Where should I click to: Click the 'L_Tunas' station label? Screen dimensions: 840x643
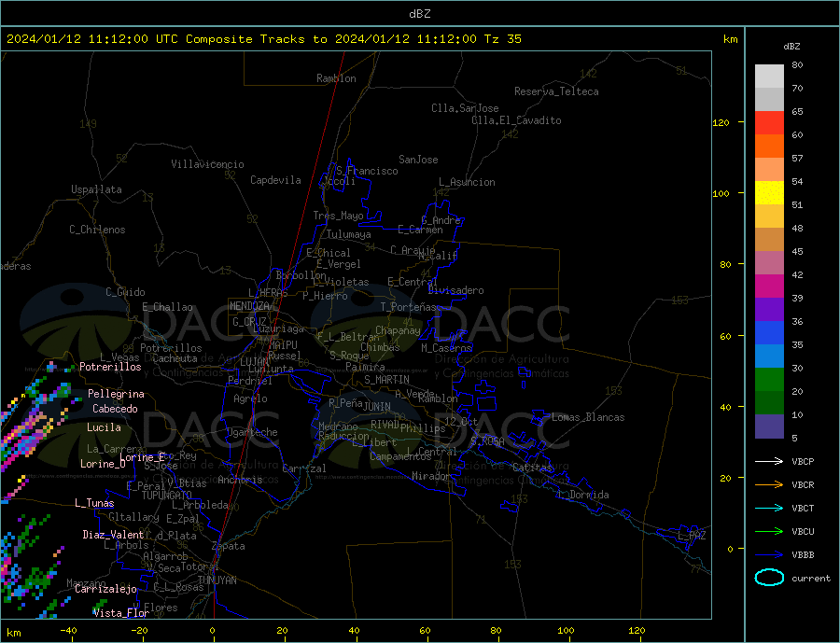coord(94,503)
